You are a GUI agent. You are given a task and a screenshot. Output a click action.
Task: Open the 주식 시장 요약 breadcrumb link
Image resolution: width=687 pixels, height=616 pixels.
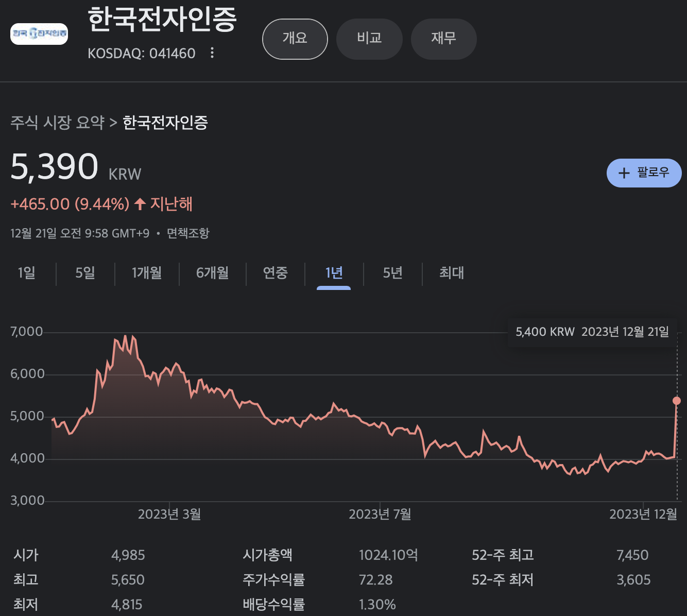pos(57,123)
